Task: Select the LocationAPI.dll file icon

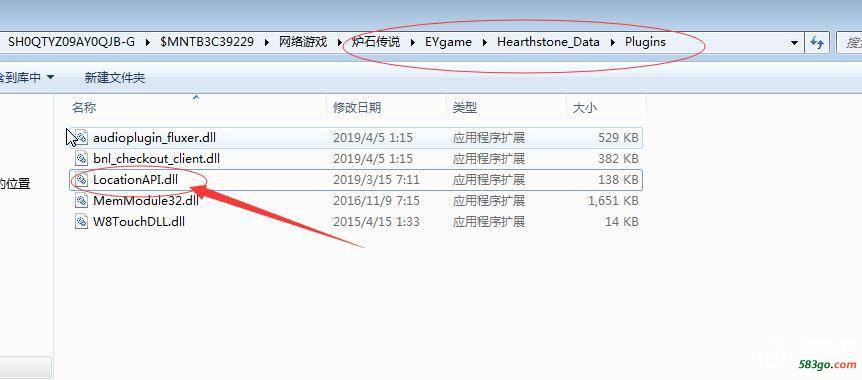Action: (81, 179)
